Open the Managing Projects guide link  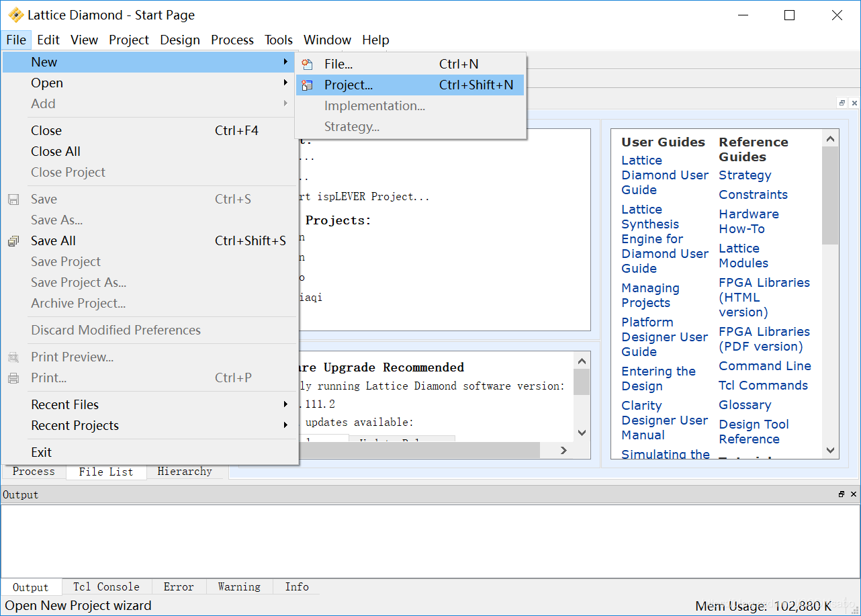[650, 296]
